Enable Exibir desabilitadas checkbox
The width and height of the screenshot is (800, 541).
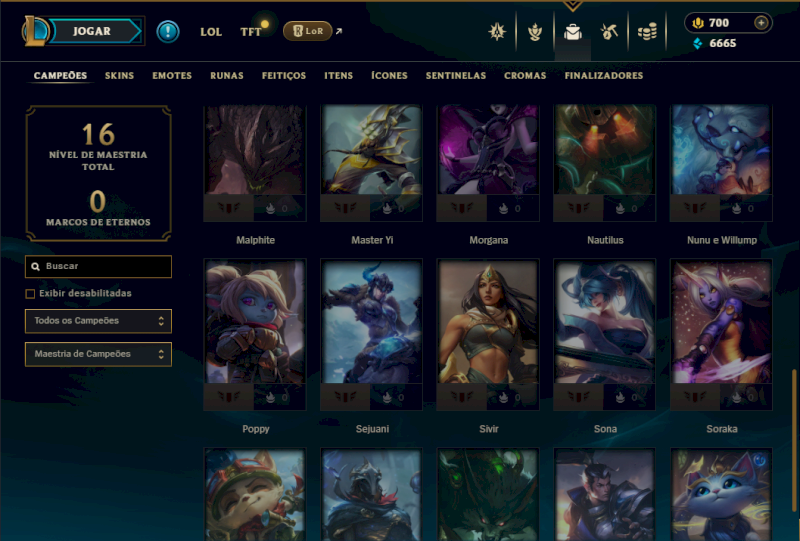tap(30, 293)
